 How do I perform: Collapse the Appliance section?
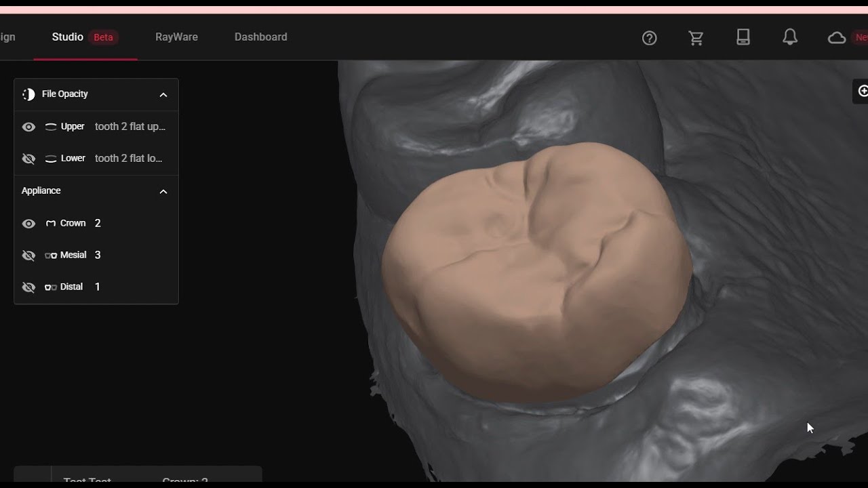point(163,191)
